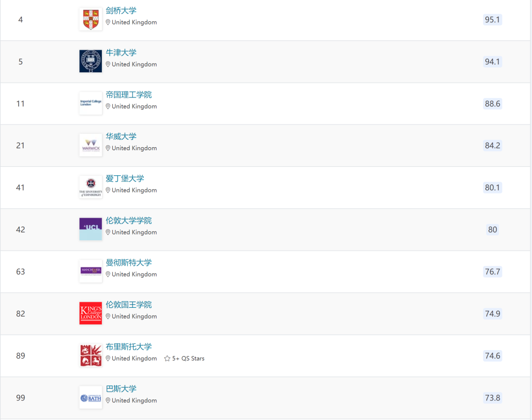Click the King's College London red logo

point(91,313)
